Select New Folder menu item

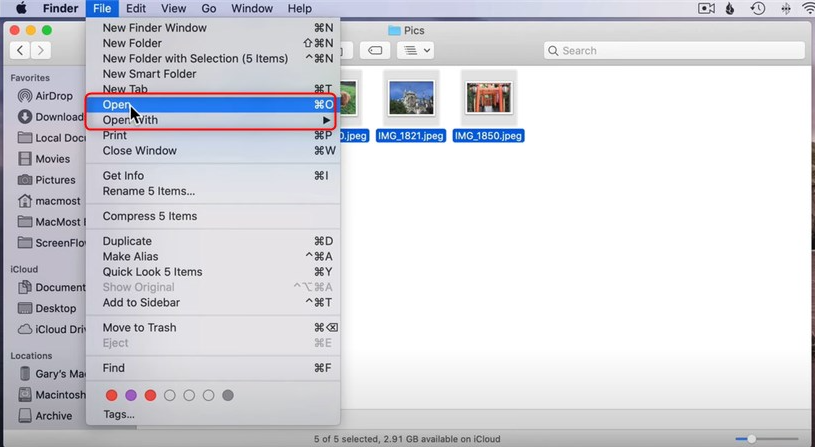coord(213,43)
